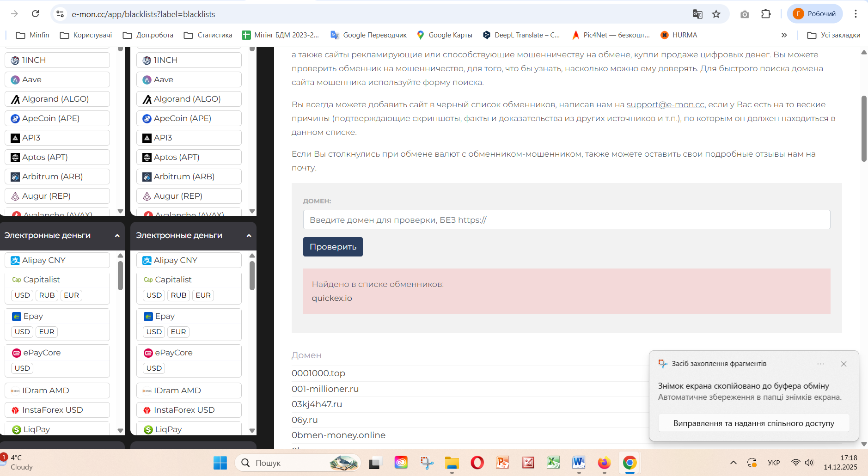Open Мітінг БДМ 2023 bookmark
The image size is (868, 476).
coord(281,35)
